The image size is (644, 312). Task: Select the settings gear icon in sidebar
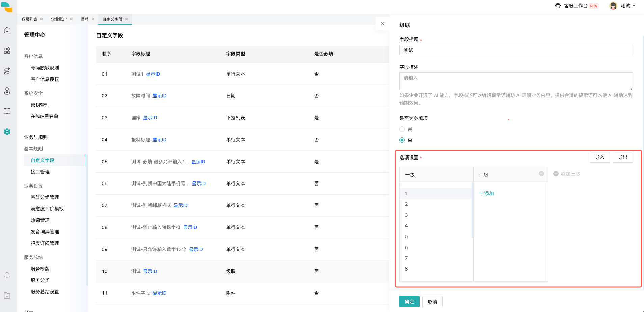(x=7, y=132)
